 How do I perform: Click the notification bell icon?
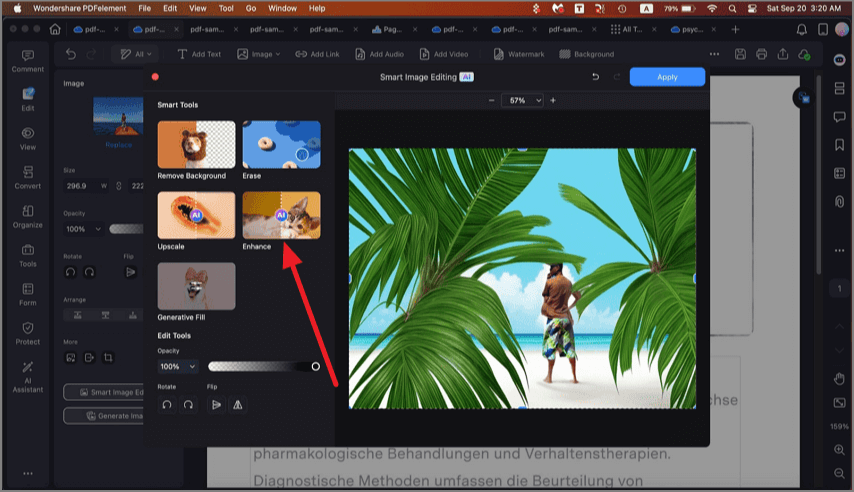pyautogui.click(x=802, y=29)
